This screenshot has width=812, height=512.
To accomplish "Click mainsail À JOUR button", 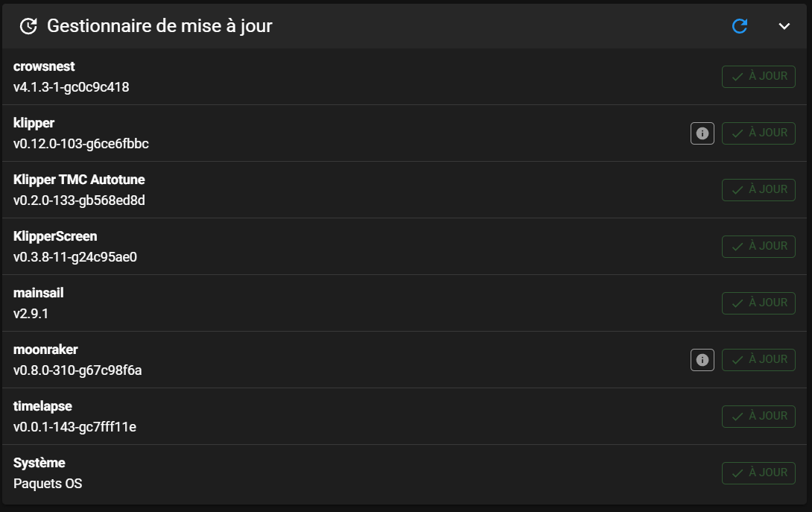I will point(758,303).
